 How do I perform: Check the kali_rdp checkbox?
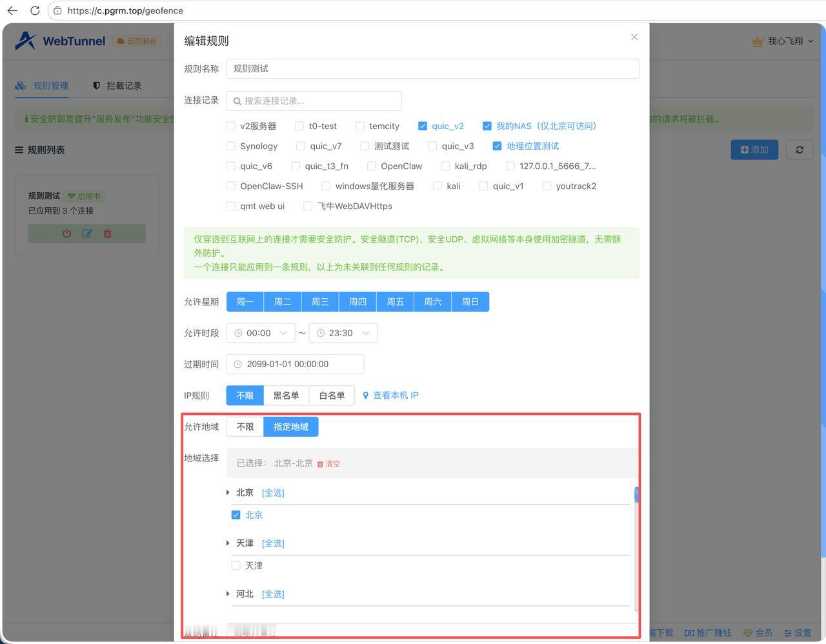445,166
